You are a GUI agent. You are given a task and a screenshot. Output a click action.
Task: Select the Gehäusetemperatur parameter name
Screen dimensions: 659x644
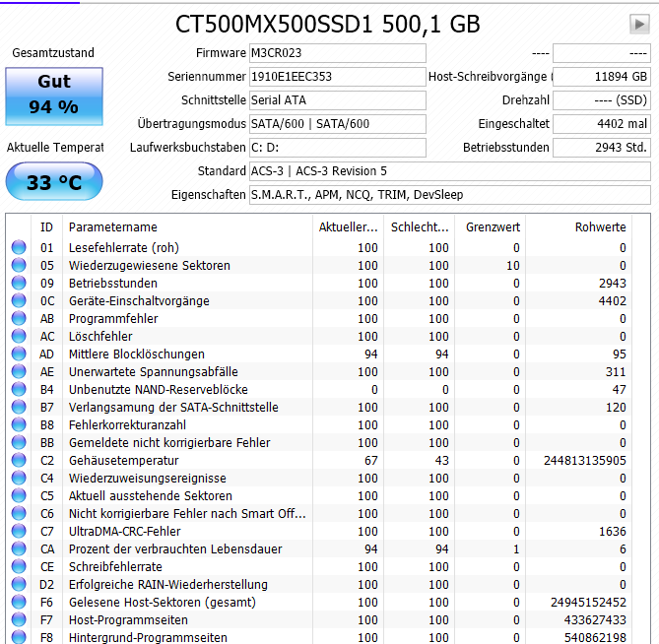(123, 461)
